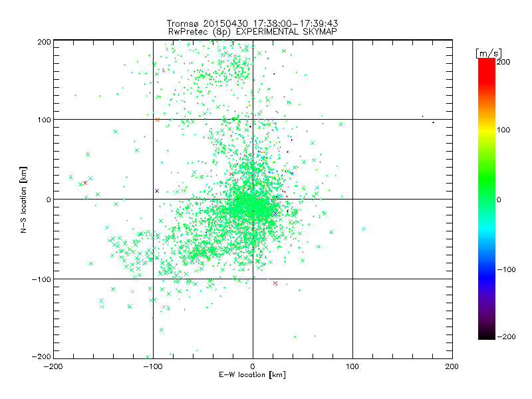532x399 pixels.
Task: Click the y-axis tick label "200"
Action: 44,42
